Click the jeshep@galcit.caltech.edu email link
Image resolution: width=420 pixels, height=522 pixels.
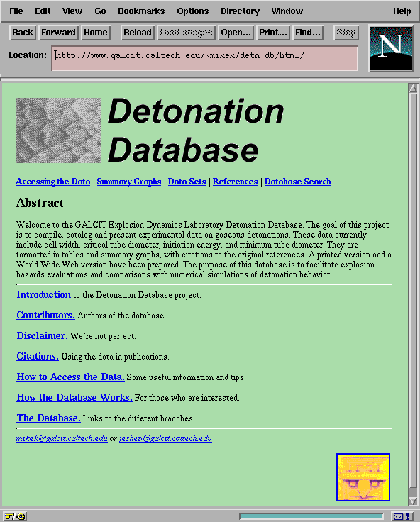coord(165,438)
